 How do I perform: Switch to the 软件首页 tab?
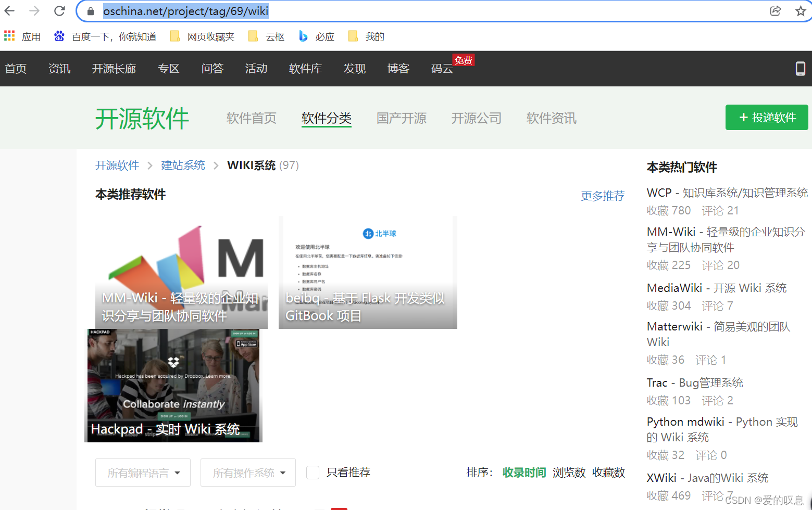point(252,118)
